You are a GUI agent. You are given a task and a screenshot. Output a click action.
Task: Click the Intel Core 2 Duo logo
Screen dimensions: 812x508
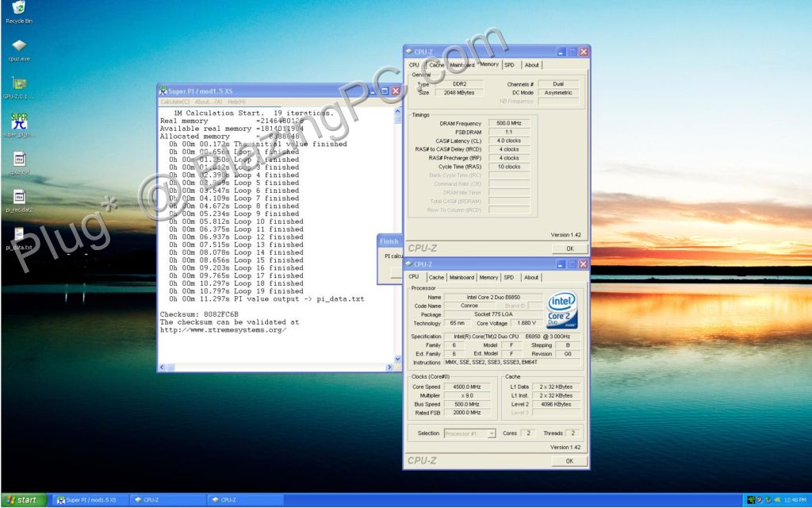pos(562,310)
